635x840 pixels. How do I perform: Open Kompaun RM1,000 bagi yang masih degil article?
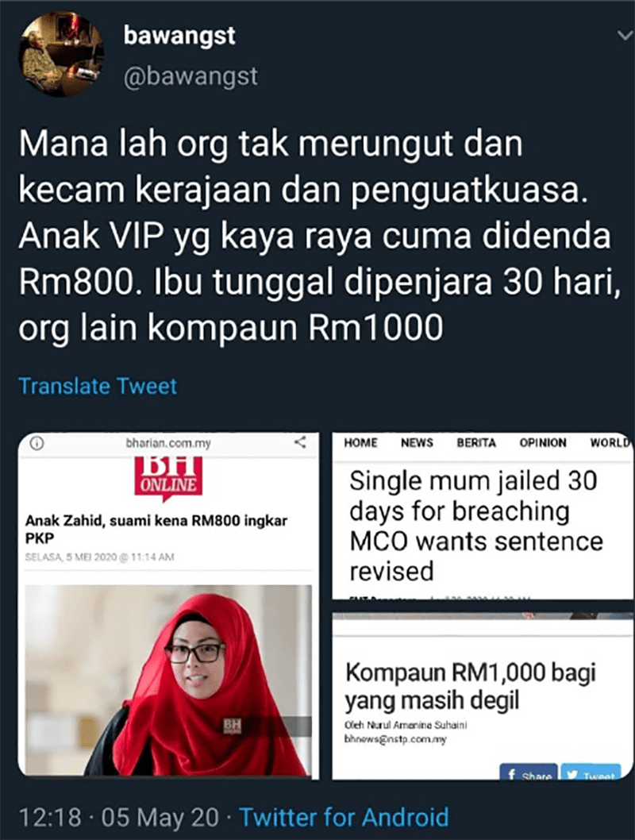(x=470, y=686)
